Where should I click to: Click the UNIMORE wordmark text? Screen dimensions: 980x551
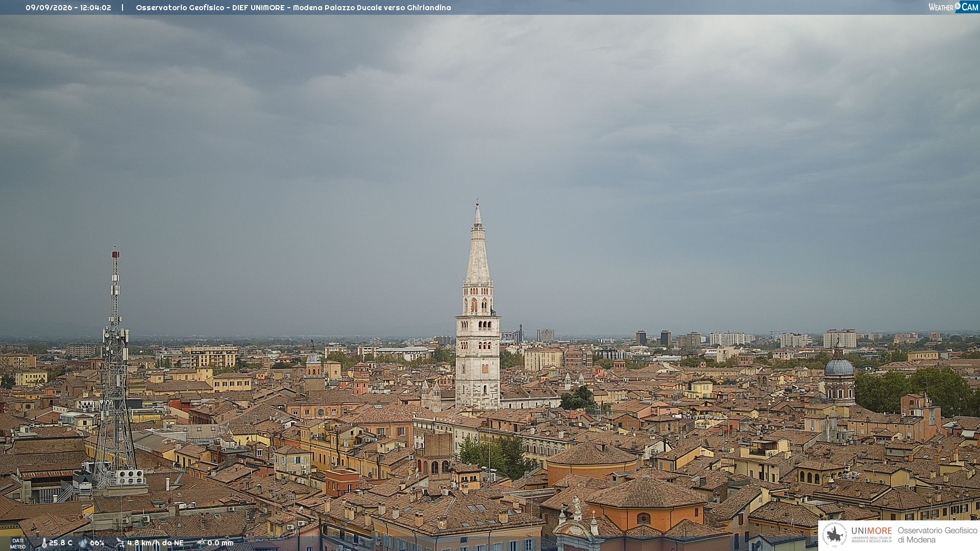click(871, 531)
